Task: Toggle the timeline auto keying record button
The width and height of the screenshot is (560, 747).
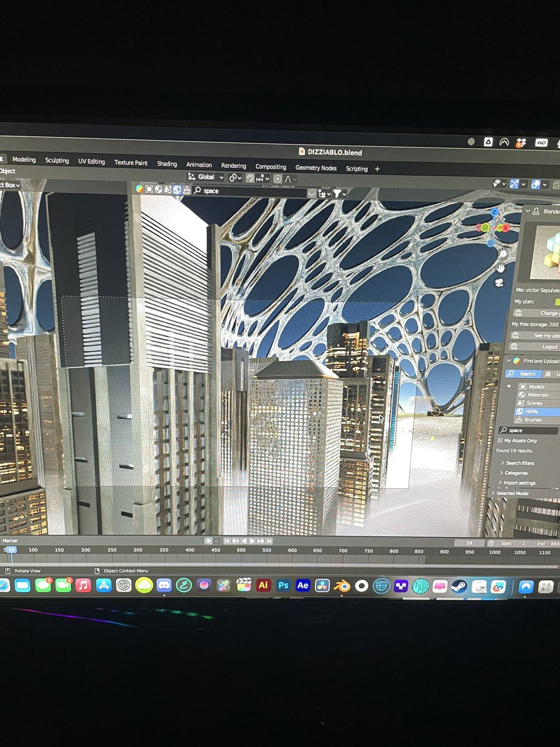Action: tap(208, 540)
